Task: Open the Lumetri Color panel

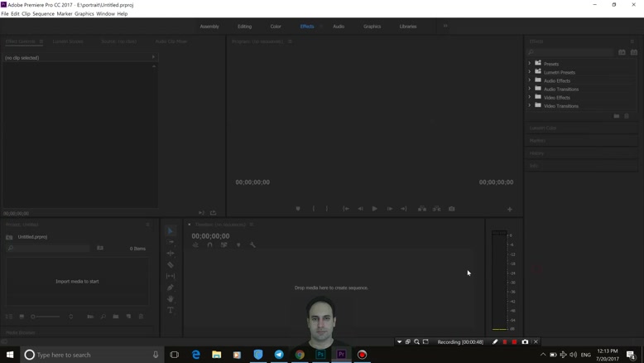Action: click(544, 128)
